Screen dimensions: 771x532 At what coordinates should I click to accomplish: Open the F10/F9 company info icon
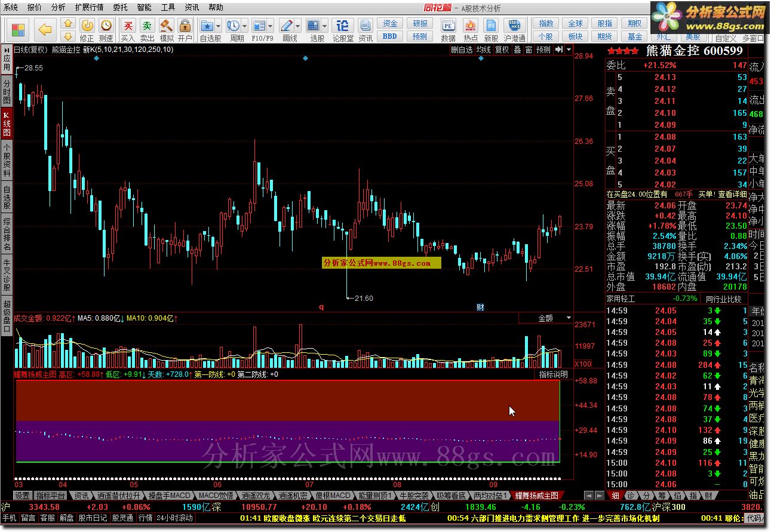(259, 26)
